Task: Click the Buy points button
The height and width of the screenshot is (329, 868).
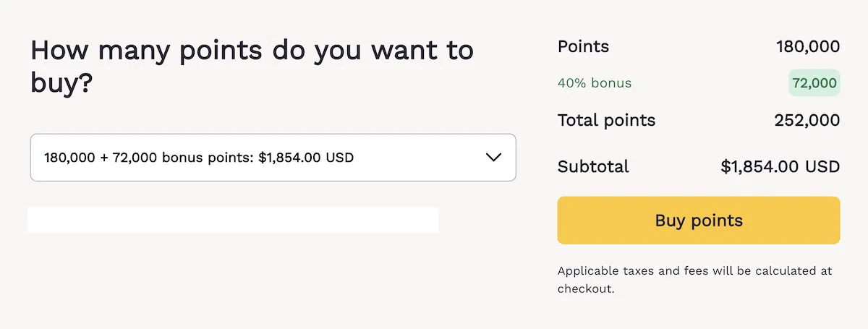Action: [x=698, y=221]
